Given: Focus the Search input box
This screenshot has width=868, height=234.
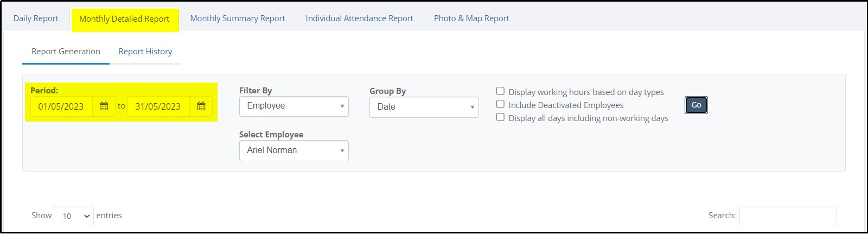Looking at the screenshot, I should [x=788, y=216].
